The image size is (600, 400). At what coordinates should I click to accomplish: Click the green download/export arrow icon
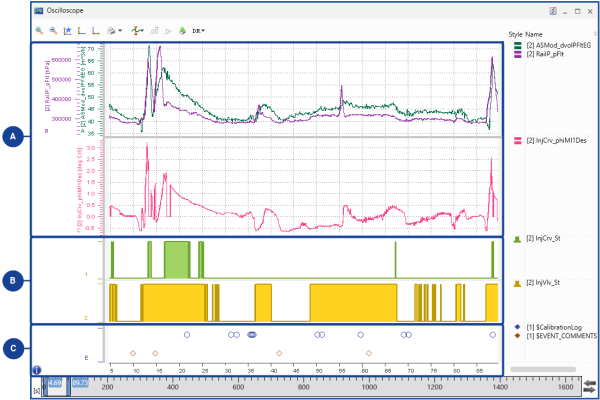tap(181, 30)
